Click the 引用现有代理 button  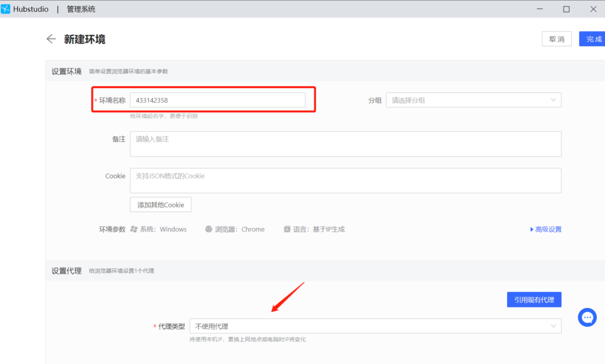[x=534, y=299]
